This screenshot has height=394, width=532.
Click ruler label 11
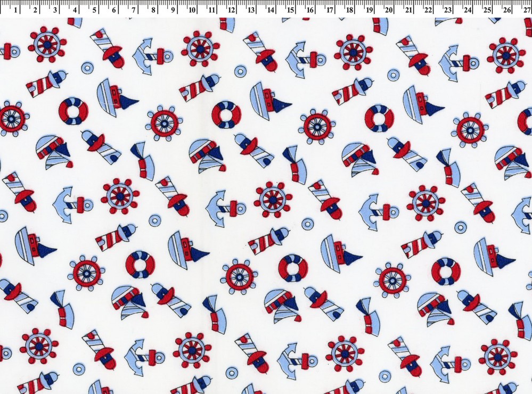click(211, 10)
